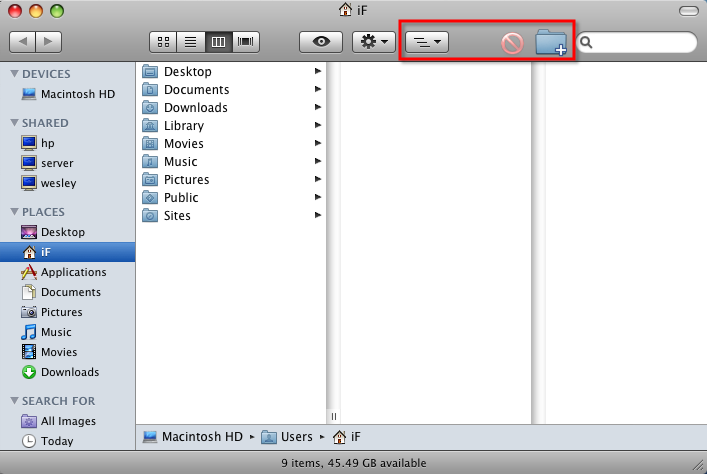Click the red prohibited sign toolbar icon

[512, 43]
